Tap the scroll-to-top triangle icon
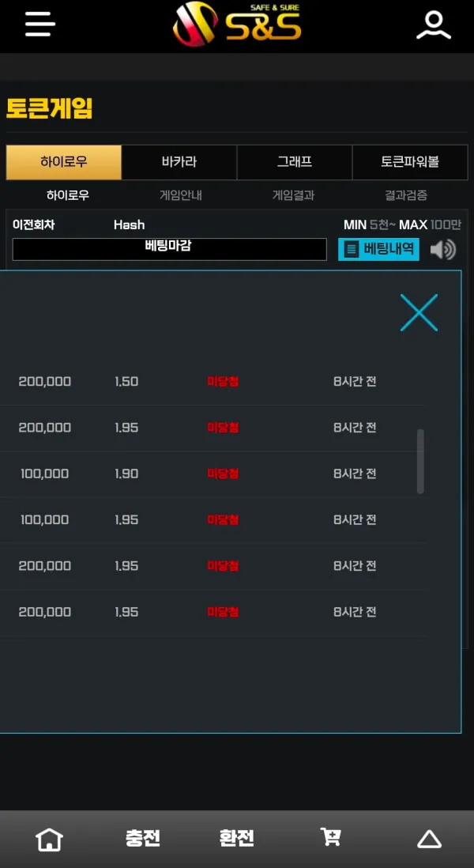The height and width of the screenshot is (868, 474). point(429,840)
